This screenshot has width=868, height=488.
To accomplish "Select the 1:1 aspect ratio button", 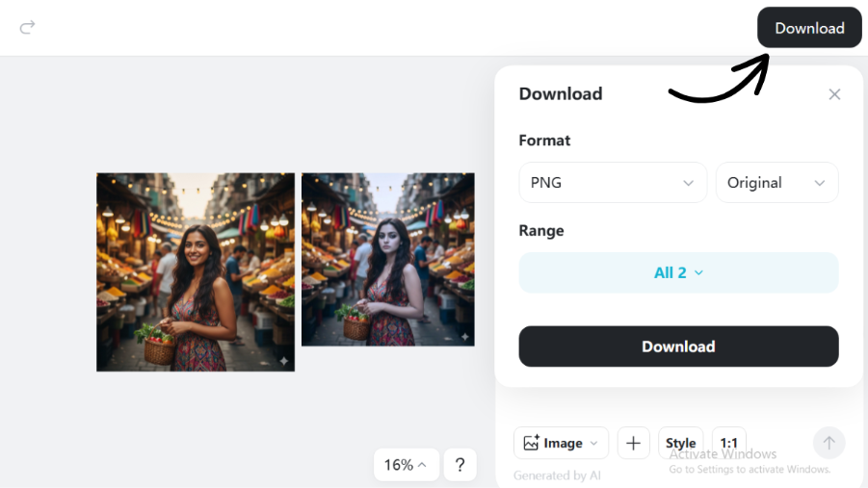I will click(x=729, y=443).
